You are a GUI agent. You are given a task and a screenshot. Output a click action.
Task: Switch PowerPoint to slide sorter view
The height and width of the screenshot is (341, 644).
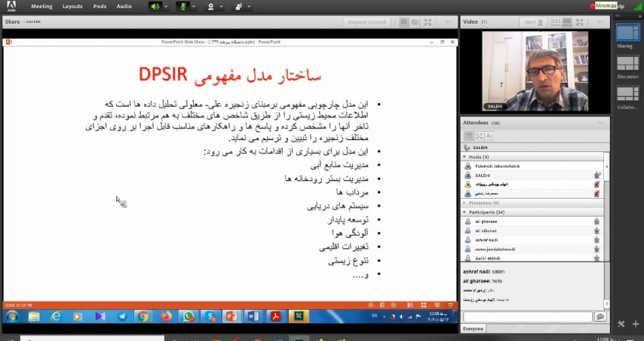click(423, 305)
